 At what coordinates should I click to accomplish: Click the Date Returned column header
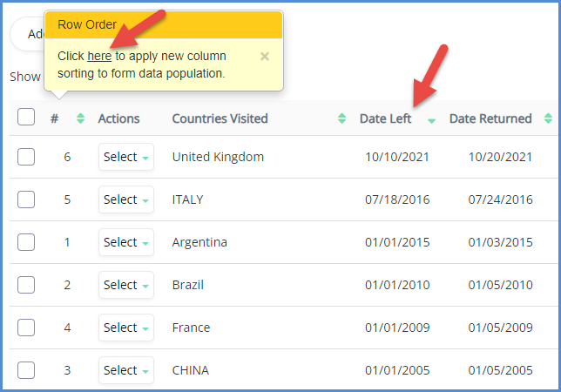pyautogui.click(x=490, y=118)
